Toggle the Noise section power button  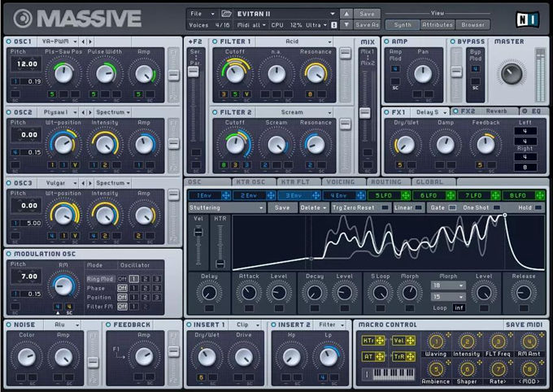(x=9, y=324)
